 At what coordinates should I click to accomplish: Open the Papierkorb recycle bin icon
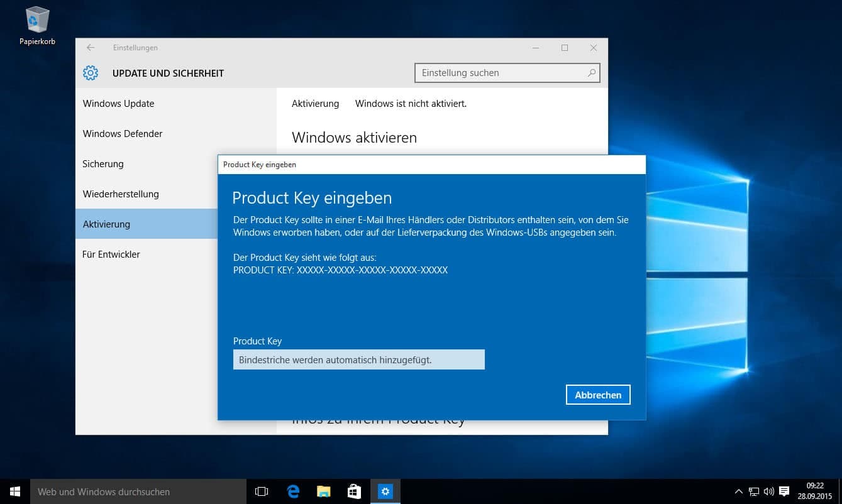point(37,26)
